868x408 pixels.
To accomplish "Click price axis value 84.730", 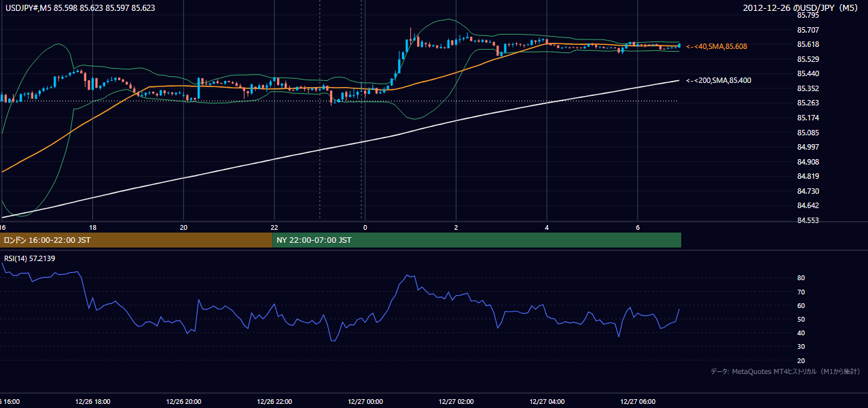I will point(808,191).
